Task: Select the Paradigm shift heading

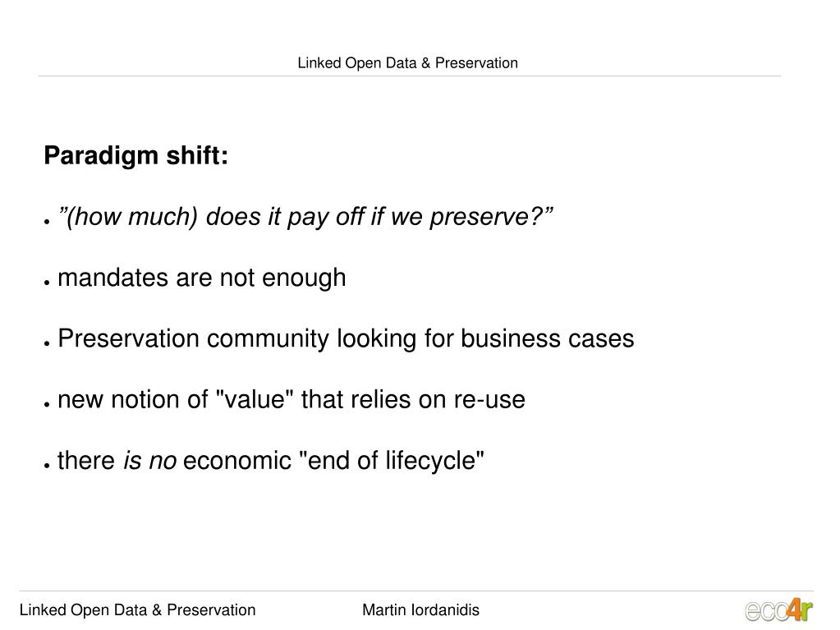Action: coord(136,156)
